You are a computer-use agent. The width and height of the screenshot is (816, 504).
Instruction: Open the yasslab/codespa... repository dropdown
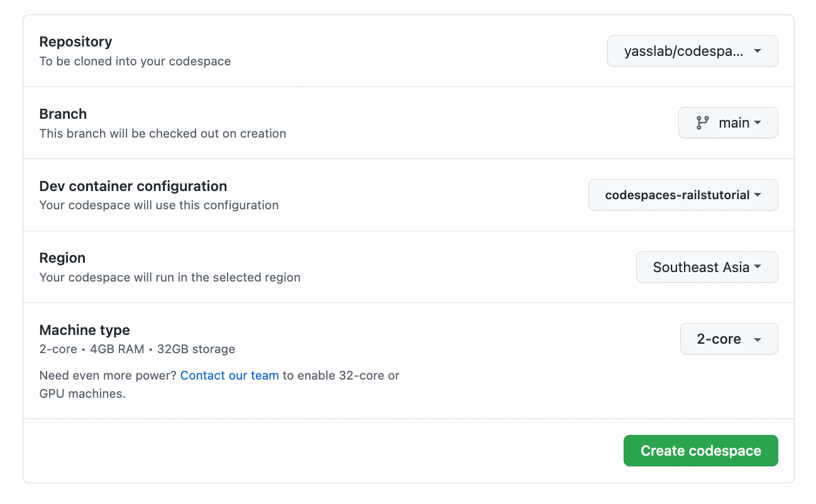[692, 51]
